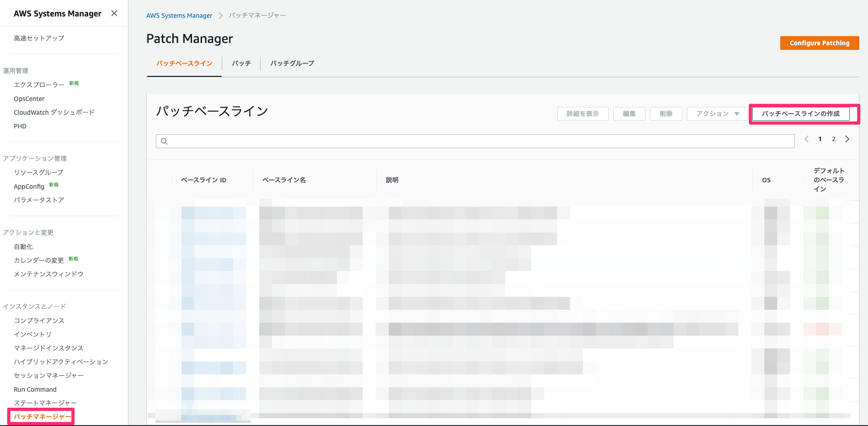This screenshot has height=426, width=868.
Task: Open パラメータストア in sidebar
Action: 39,200
